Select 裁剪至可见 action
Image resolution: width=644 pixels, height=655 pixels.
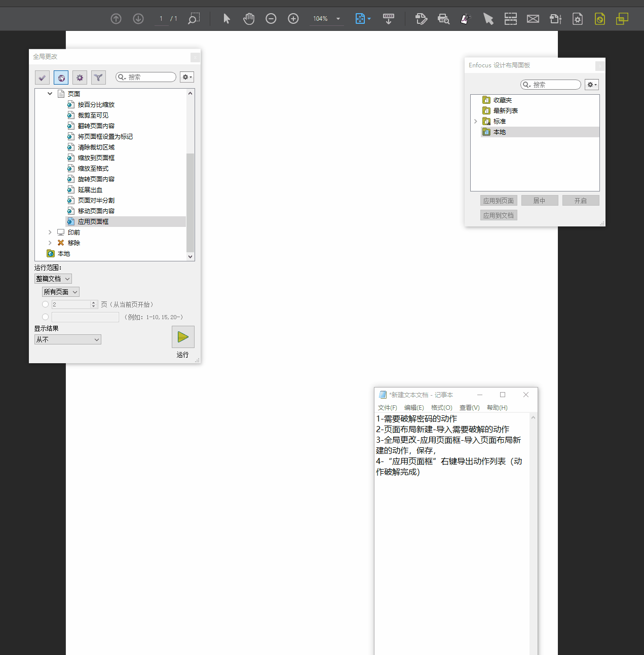(93, 115)
